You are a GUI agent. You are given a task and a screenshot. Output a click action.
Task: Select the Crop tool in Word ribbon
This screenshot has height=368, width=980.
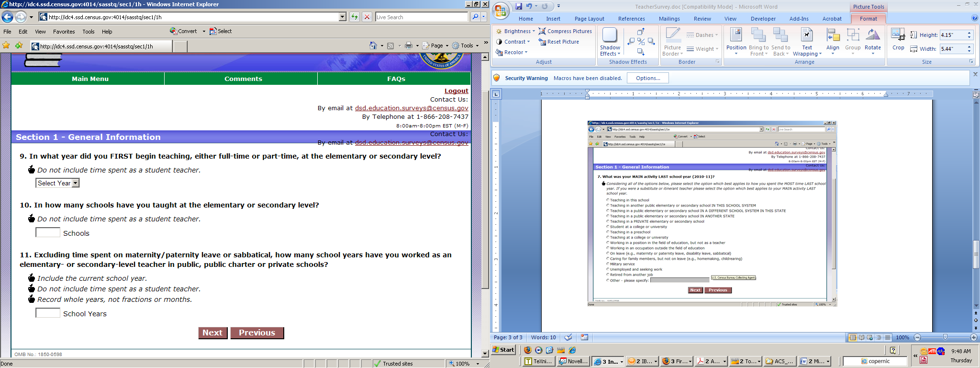pyautogui.click(x=898, y=39)
